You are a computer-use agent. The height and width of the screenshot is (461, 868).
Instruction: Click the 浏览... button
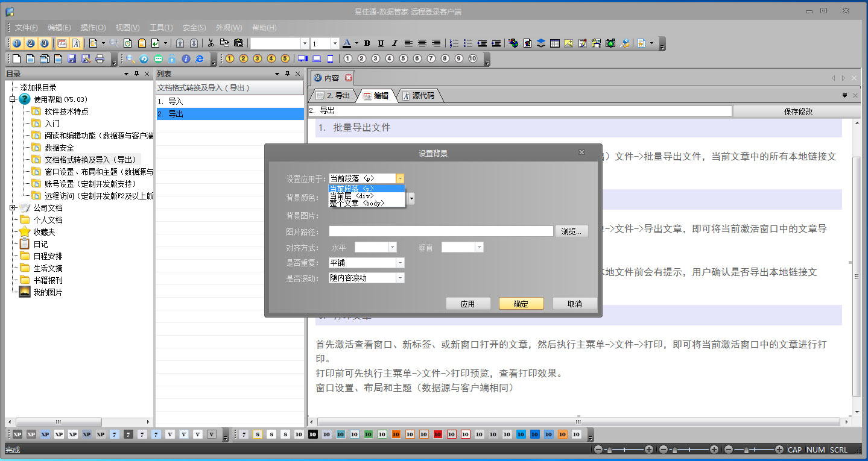click(572, 231)
